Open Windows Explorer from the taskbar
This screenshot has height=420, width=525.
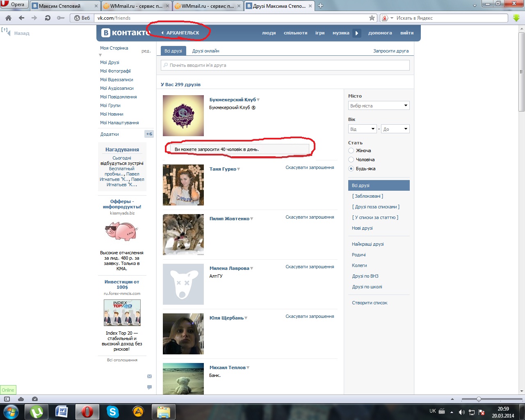coord(163,412)
